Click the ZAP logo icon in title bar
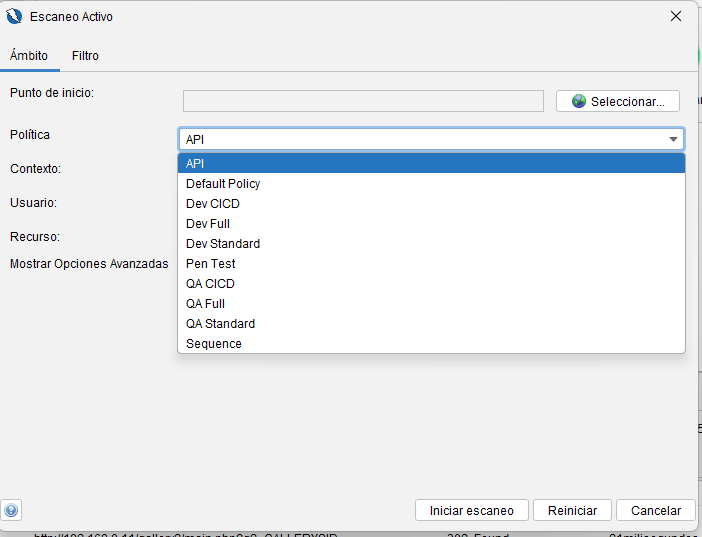The height and width of the screenshot is (537, 702). (14, 16)
